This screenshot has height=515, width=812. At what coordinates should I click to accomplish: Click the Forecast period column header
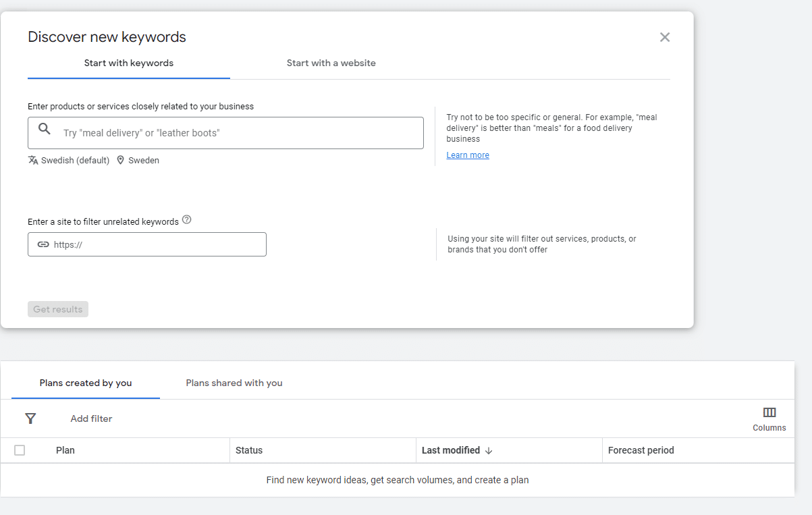coord(641,450)
